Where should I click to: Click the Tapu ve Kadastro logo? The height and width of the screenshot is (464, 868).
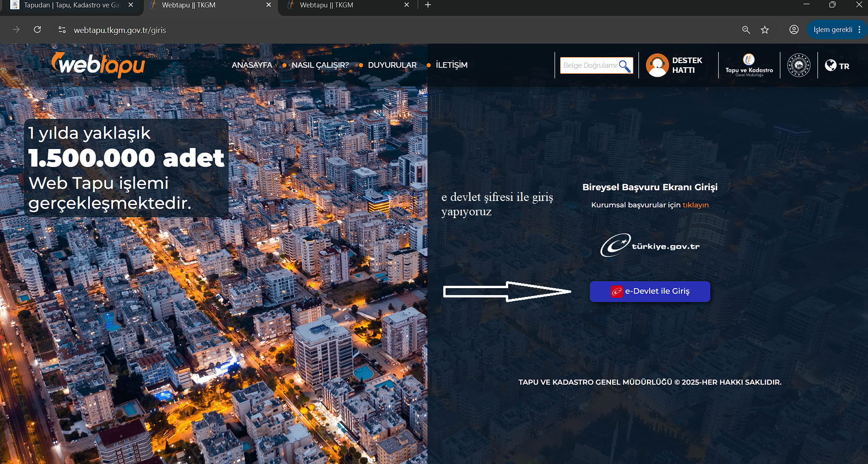pos(749,65)
